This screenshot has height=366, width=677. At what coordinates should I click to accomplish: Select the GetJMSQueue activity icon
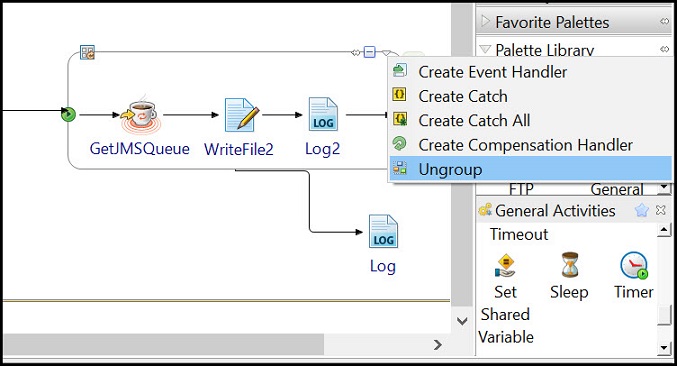pyautogui.click(x=141, y=114)
